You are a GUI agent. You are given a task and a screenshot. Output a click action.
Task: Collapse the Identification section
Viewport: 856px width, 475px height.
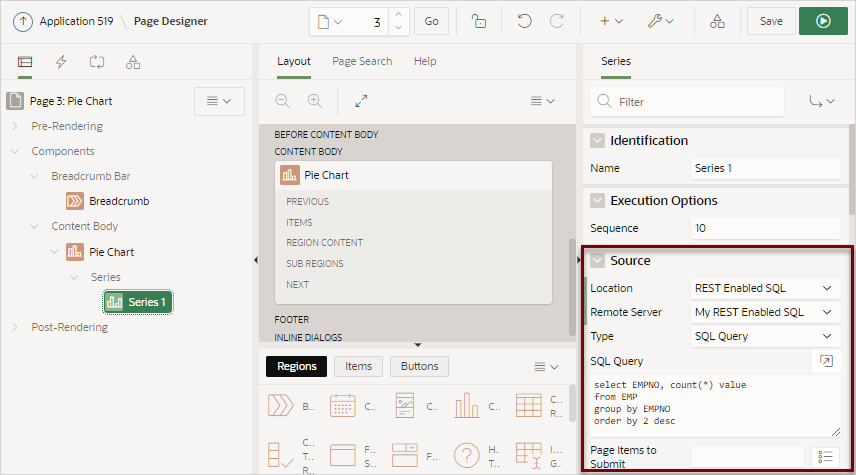tap(597, 141)
